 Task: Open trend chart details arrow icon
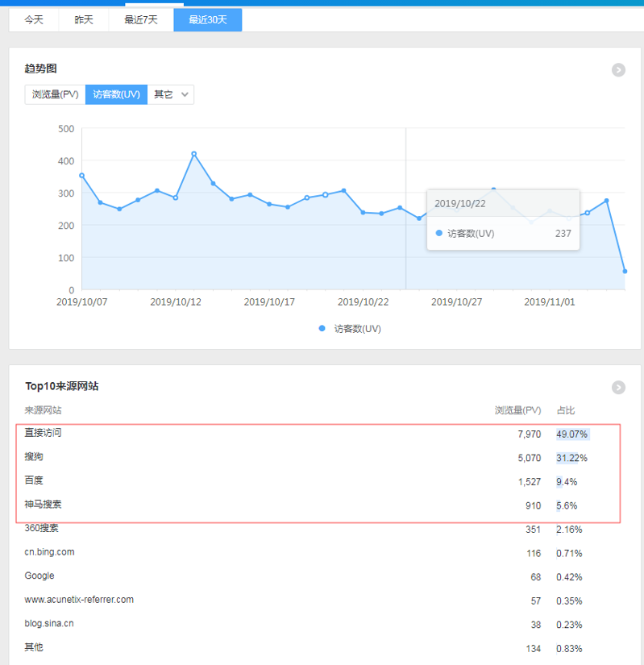point(618,70)
